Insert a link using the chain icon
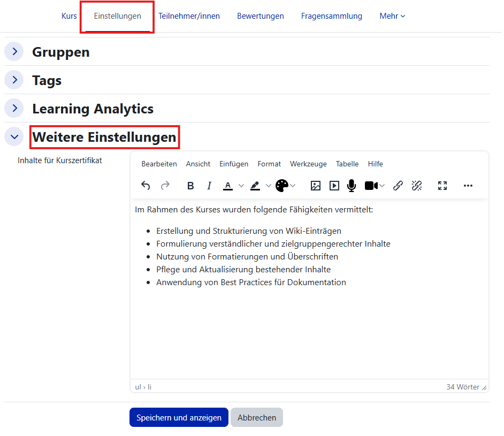Viewport: 504px width, 436px height. 398,186
